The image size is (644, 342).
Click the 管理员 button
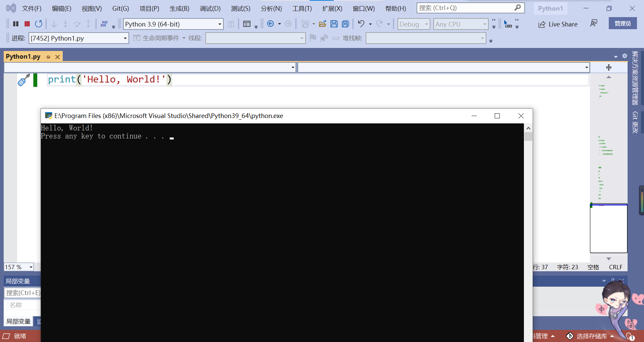click(x=623, y=23)
